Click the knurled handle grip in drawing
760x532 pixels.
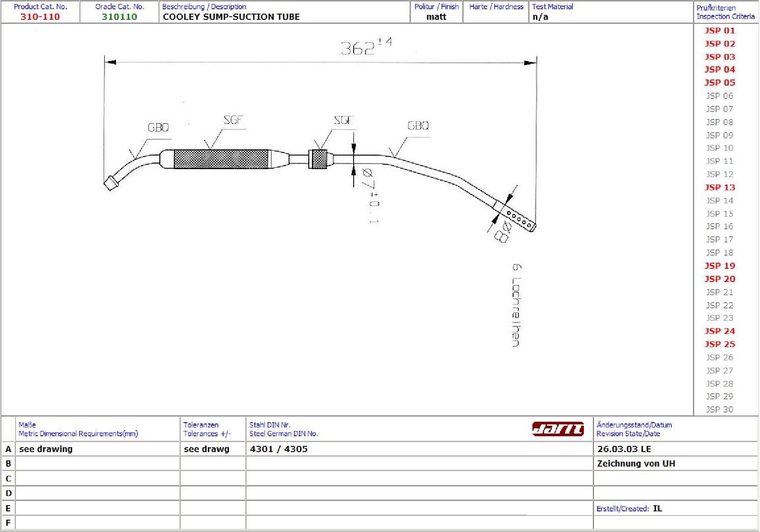click(221, 159)
